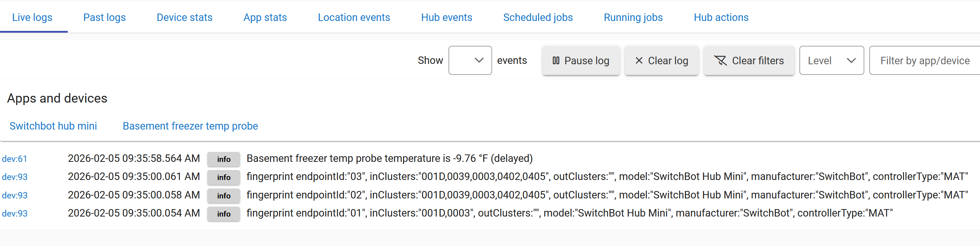Select the Location events tab
Viewport: 980px width, 246px height.
coord(354,17)
